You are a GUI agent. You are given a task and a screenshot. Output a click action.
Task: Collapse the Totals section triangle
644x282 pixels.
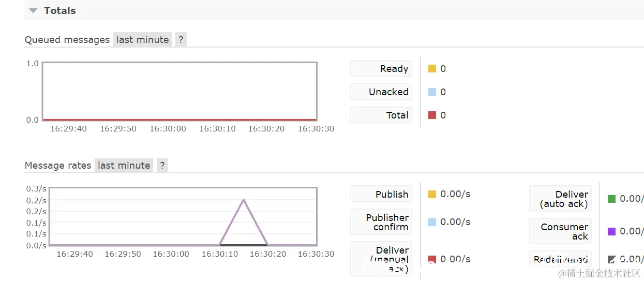click(34, 10)
